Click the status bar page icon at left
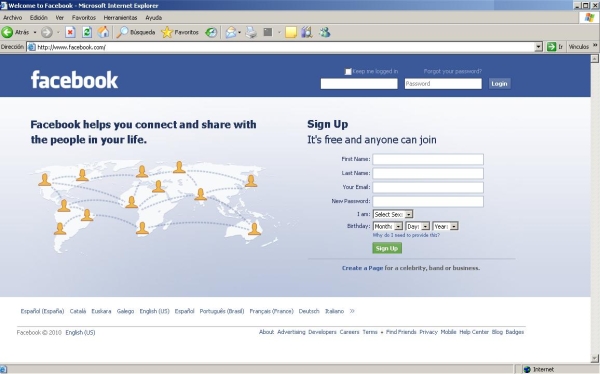Screen dimensions: 600x374 [3, 369]
